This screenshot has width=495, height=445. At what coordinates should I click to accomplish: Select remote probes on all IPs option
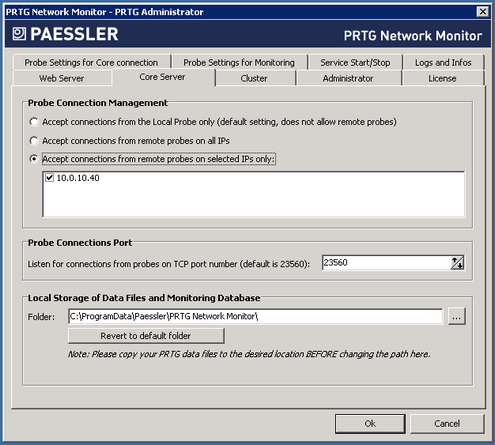coord(34,141)
